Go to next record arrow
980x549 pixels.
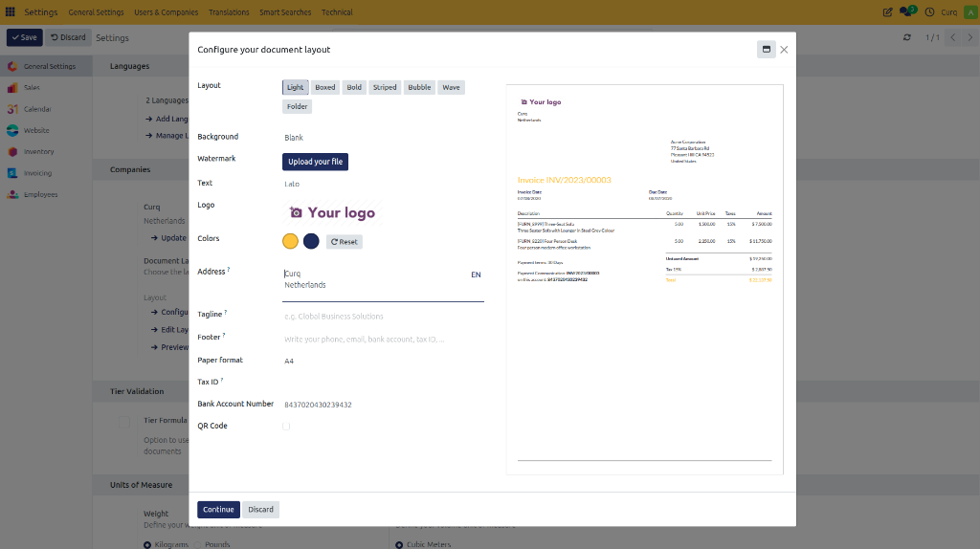(x=970, y=37)
